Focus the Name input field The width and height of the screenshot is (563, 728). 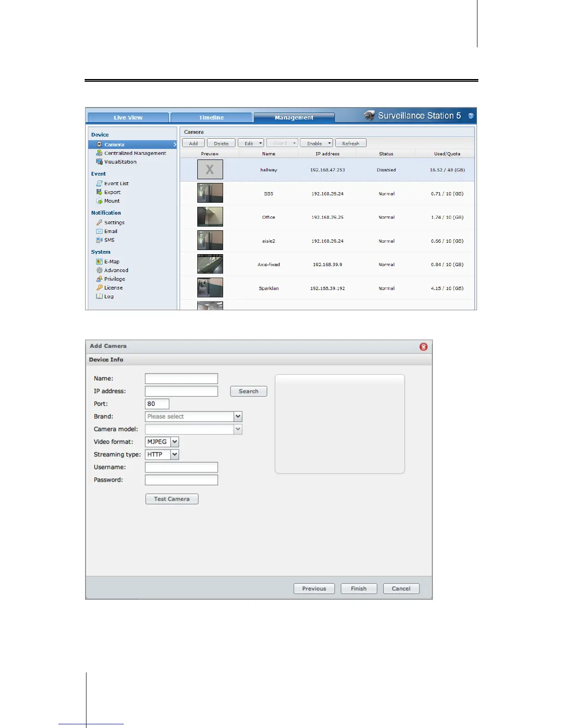click(181, 379)
